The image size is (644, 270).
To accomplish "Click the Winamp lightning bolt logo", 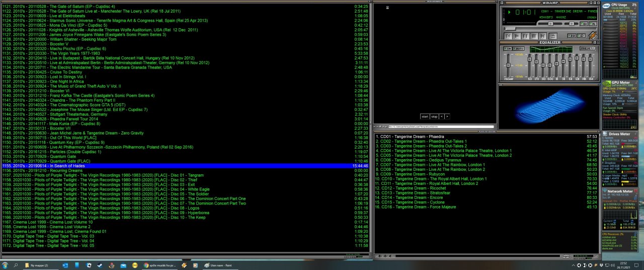I will pyautogui.click(x=593, y=36).
